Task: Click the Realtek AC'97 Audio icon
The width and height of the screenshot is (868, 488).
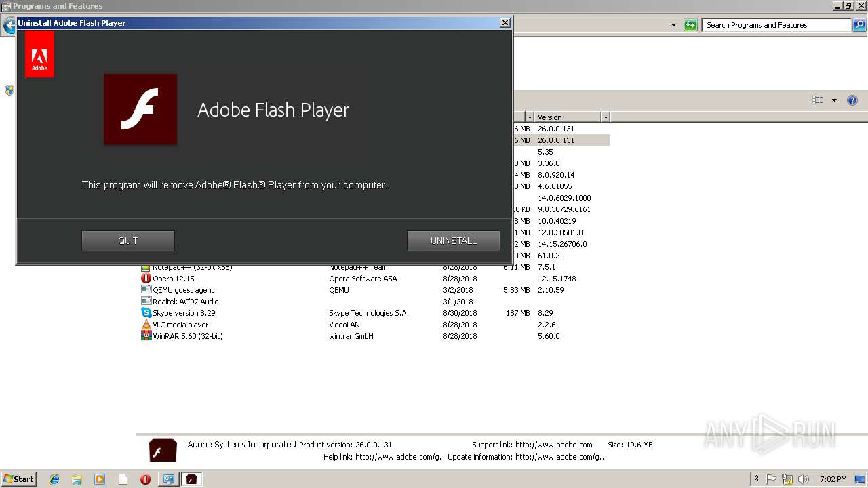Action: [146, 302]
